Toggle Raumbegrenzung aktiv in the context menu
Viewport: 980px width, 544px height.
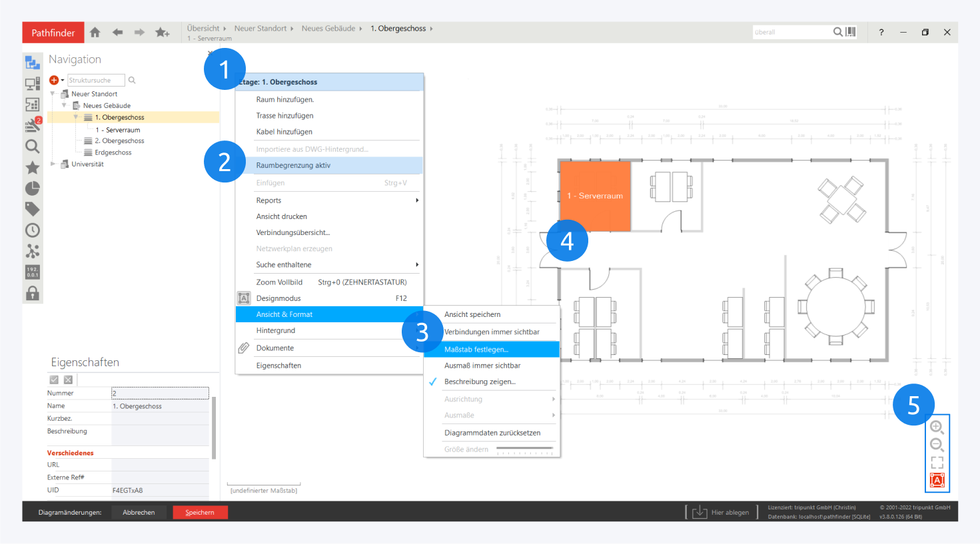point(293,166)
